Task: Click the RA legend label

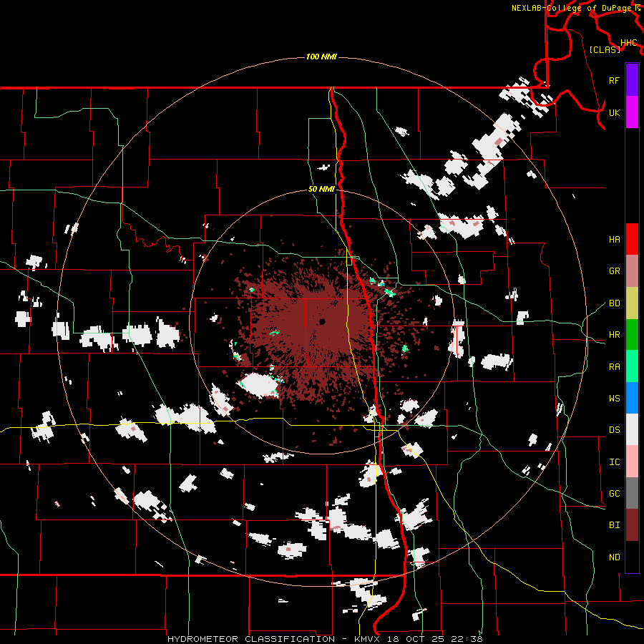Action: point(614,366)
